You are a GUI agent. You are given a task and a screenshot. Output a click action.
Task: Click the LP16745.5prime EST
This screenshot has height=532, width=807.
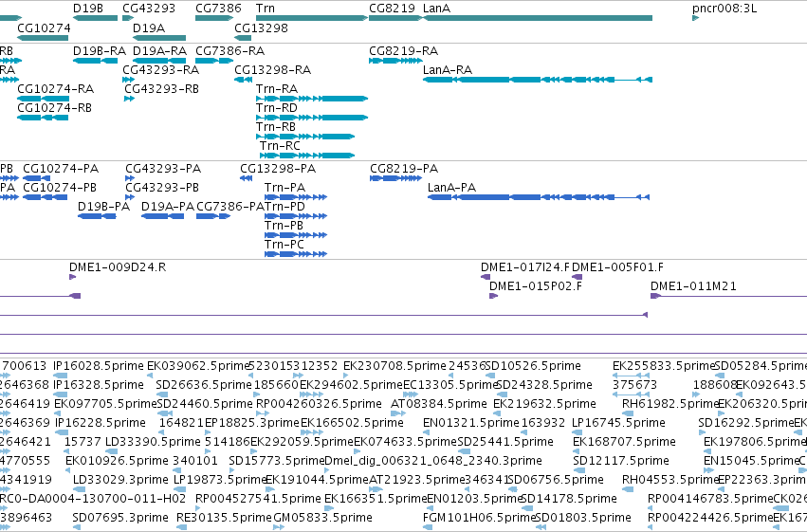[575, 432]
